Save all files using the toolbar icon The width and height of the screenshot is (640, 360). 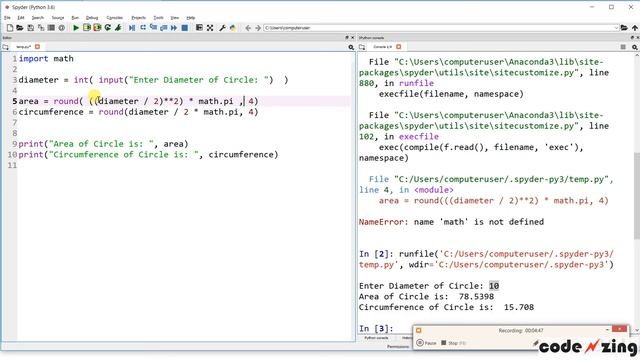point(41,28)
